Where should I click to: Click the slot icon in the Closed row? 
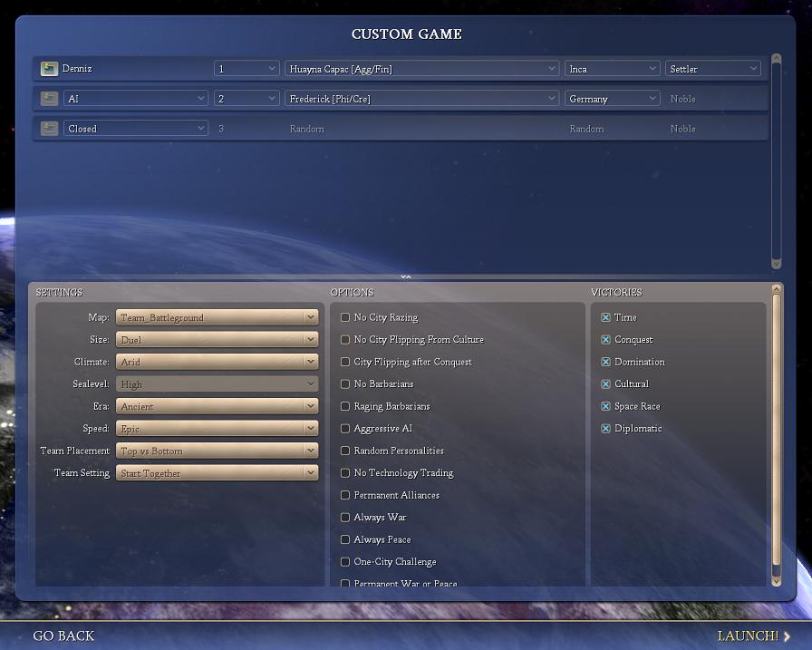49,129
